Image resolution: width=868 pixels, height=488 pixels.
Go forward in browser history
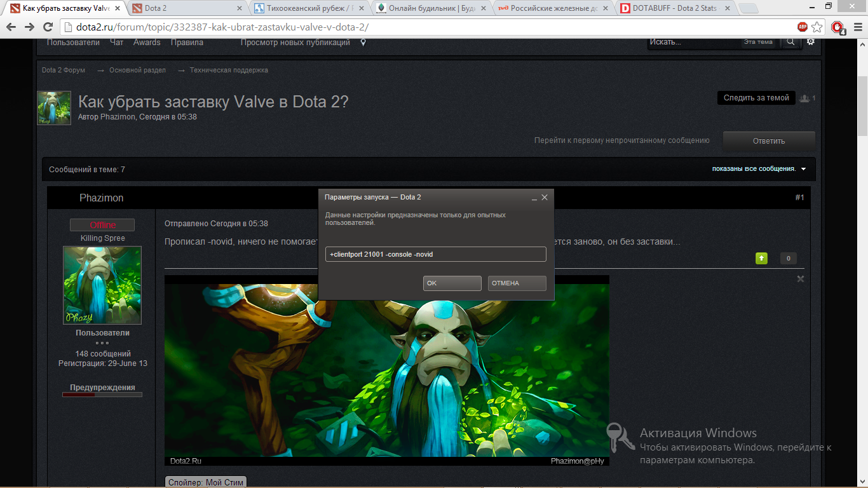(x=29, y=27)
